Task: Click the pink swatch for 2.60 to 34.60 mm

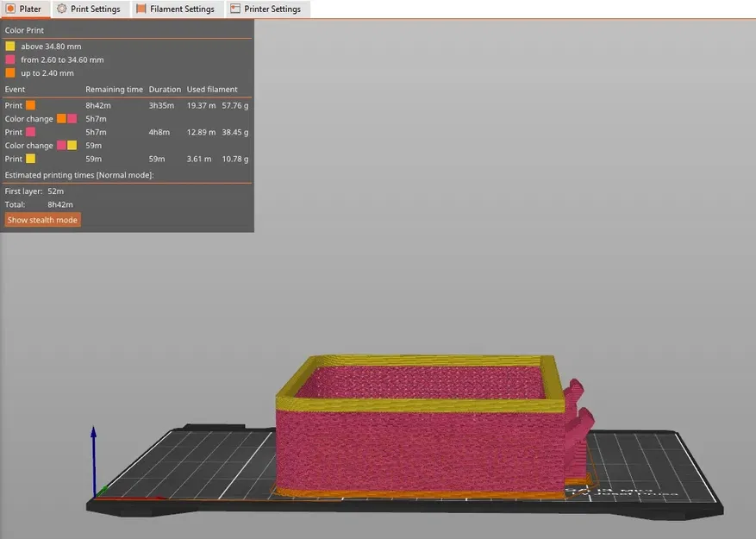Action: point(11,59)
